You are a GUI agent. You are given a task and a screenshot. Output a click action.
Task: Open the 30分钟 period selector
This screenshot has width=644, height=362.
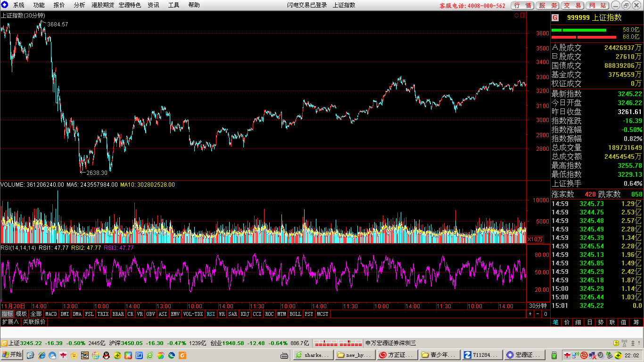537,306
